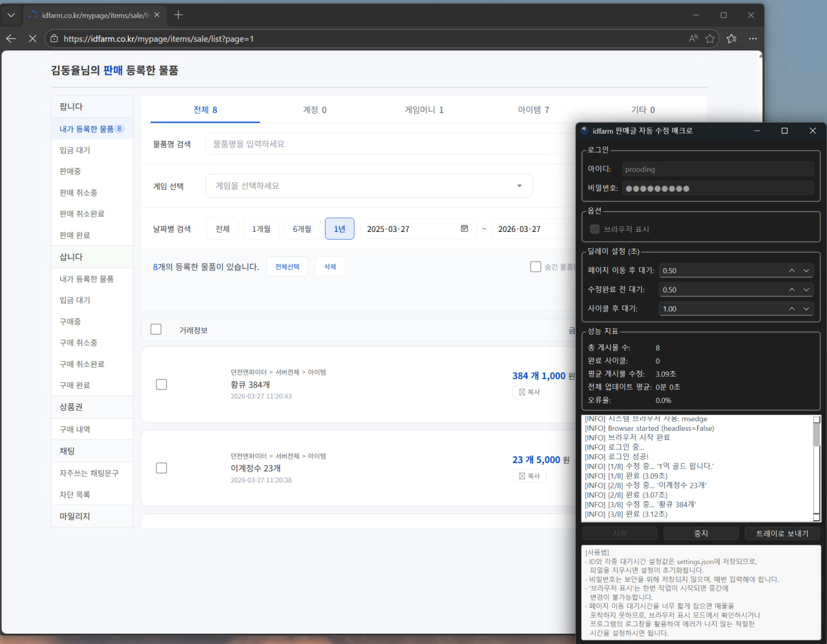The image size is (827, 644).
Task: Select the checkbox for 이계정수 23개 item
Action: click(162, 468)
